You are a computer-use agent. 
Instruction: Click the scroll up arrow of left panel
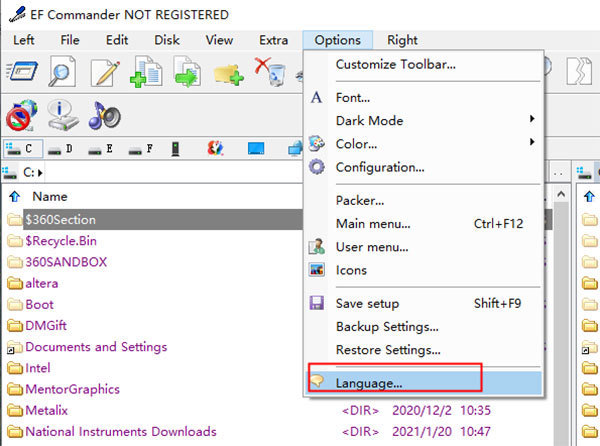tap(561, 195)
